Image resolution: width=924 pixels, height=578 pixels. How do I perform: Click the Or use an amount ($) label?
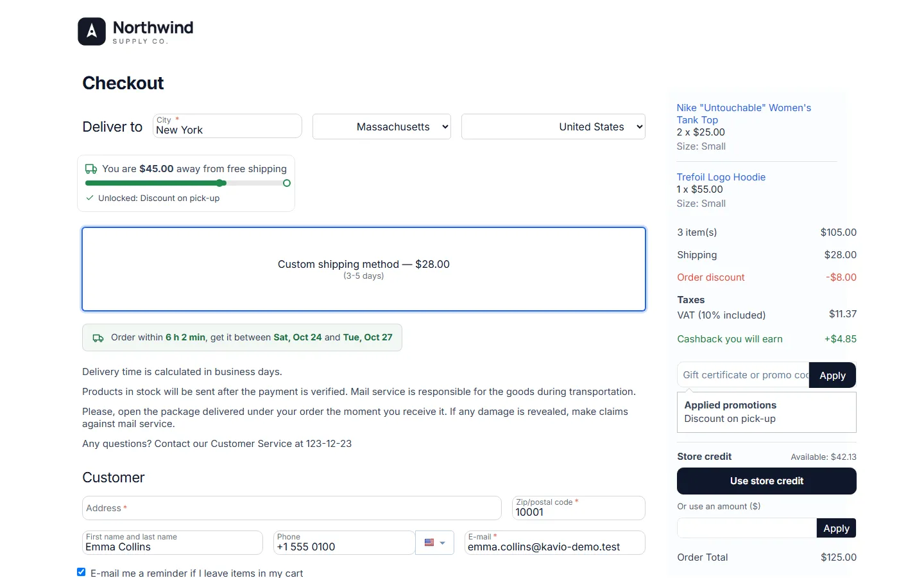(719, 507)
